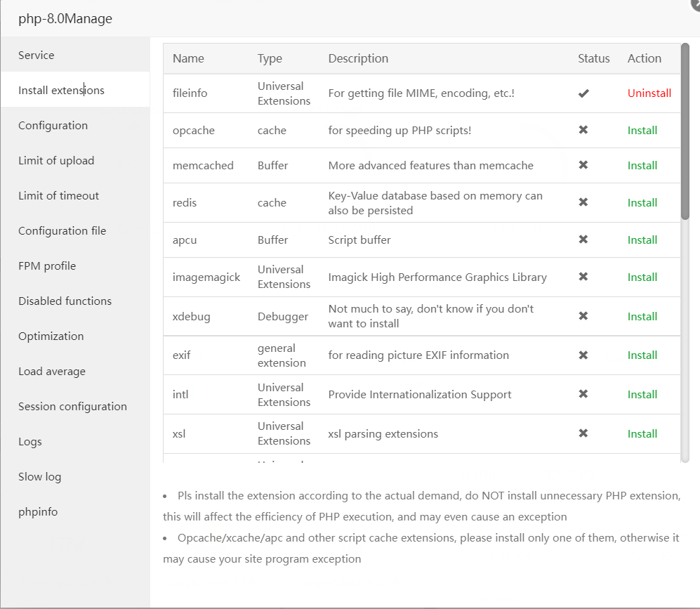Install the imagemagick extension

pyautogui.click(x=642, y=277)
